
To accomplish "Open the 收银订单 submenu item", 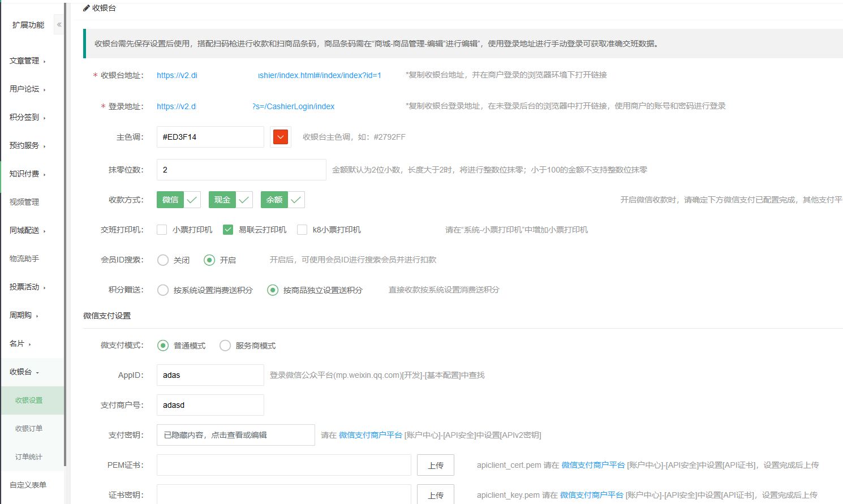I will coord(29,428).
